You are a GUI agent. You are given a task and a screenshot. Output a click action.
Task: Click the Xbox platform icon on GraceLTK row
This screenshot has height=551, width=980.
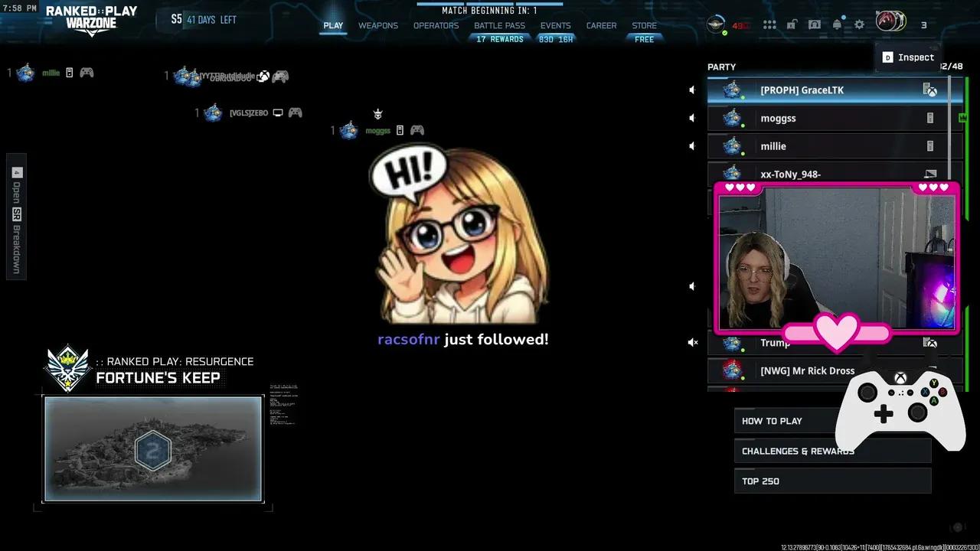[x=930, y=90]
